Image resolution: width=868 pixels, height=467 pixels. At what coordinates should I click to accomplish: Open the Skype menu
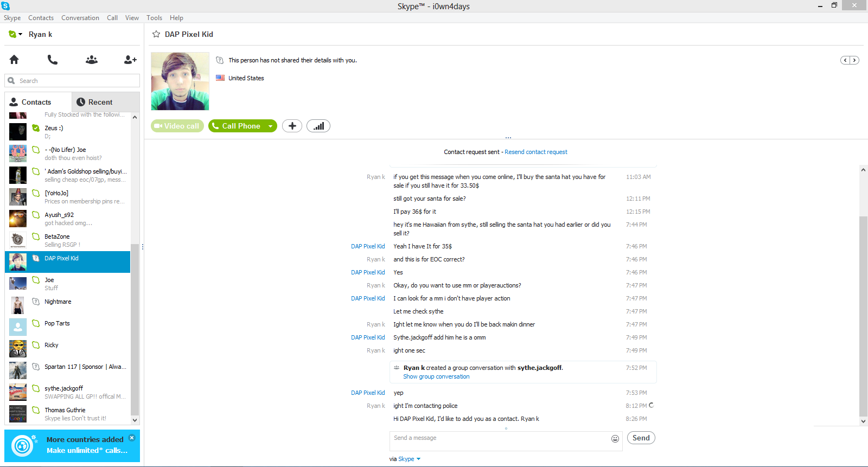click(x=12, y=18)
